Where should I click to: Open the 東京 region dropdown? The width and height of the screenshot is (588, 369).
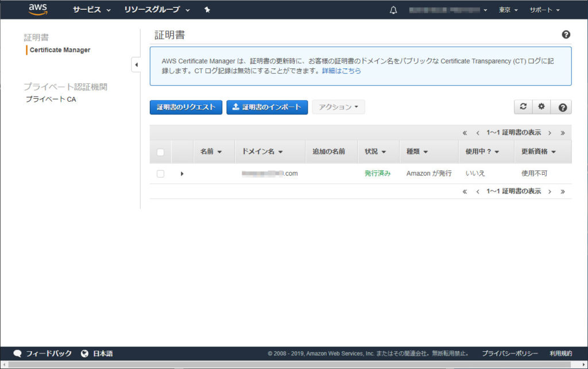click(508, 10)
